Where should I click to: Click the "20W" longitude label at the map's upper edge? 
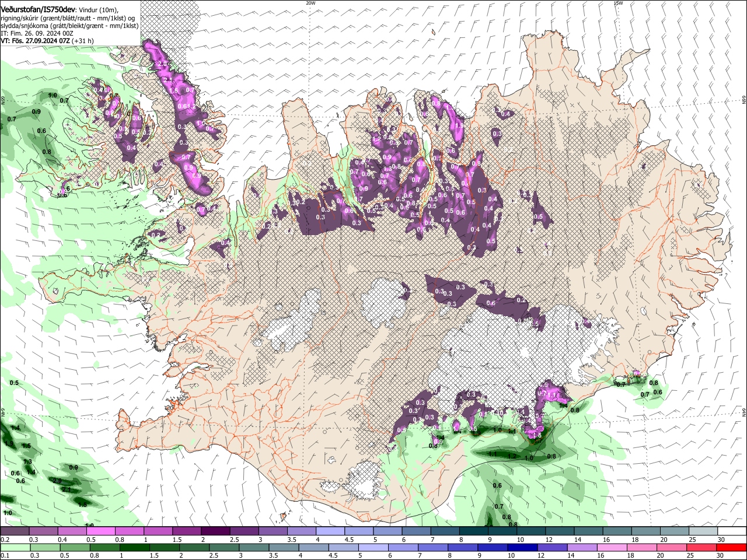[310, 3]
